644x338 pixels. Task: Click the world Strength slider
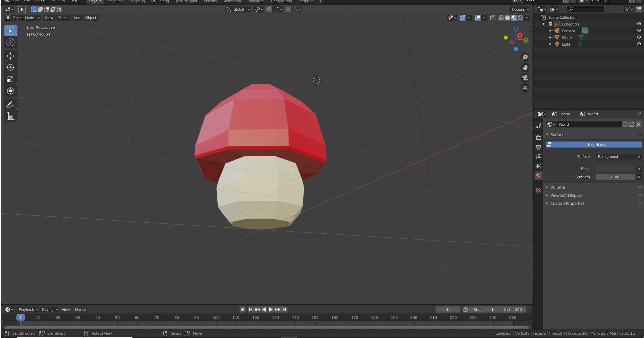(615, 177)
